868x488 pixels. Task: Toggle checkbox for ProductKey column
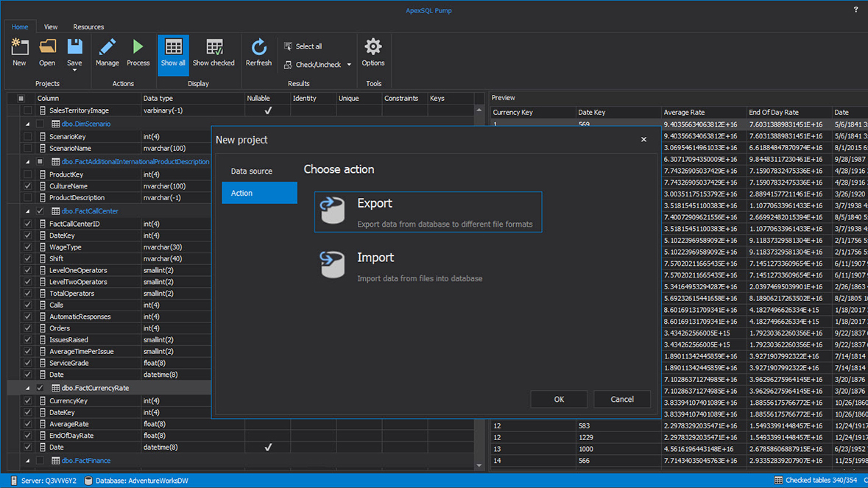(x=28, y=174)
